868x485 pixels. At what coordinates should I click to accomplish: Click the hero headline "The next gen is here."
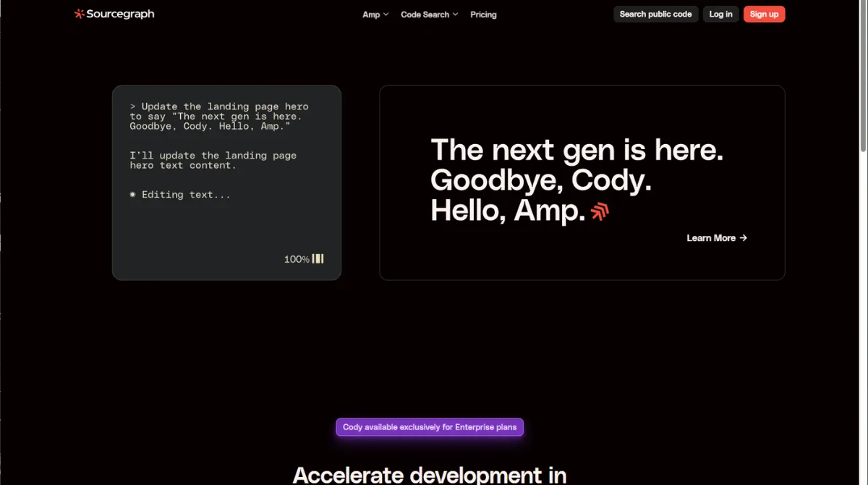pyautogui.click(x=576, y=150)
